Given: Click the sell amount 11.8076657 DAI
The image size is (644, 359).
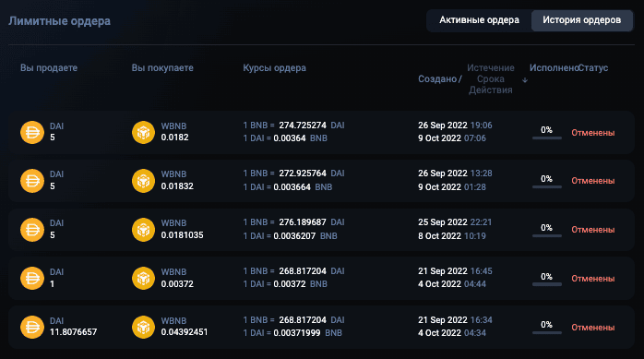Looking at the screenshot, I should coord(74,332).
